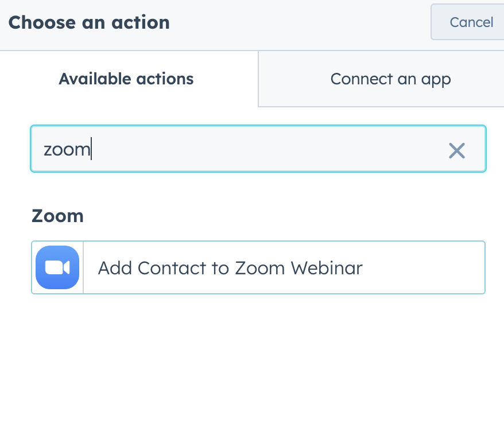Select the Available actions tab
The width and height of the screenshot is (504, 443).
126,79
